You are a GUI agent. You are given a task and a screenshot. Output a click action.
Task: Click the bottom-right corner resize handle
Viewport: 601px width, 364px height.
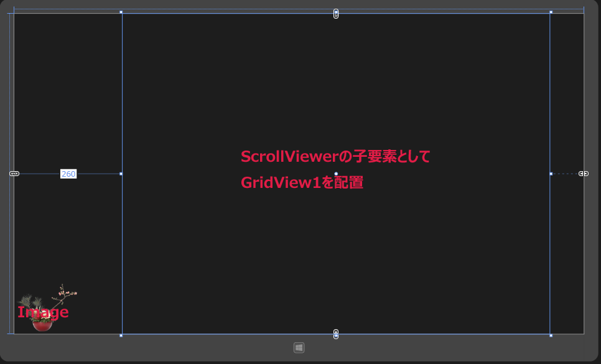551,335
